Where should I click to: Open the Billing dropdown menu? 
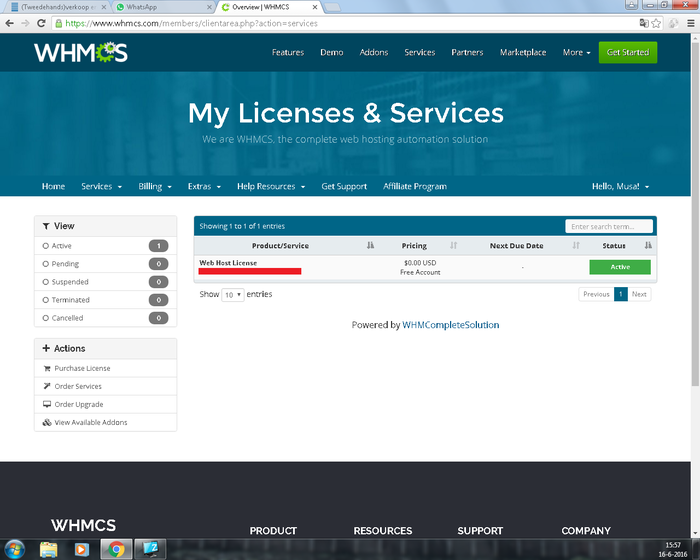155,186
